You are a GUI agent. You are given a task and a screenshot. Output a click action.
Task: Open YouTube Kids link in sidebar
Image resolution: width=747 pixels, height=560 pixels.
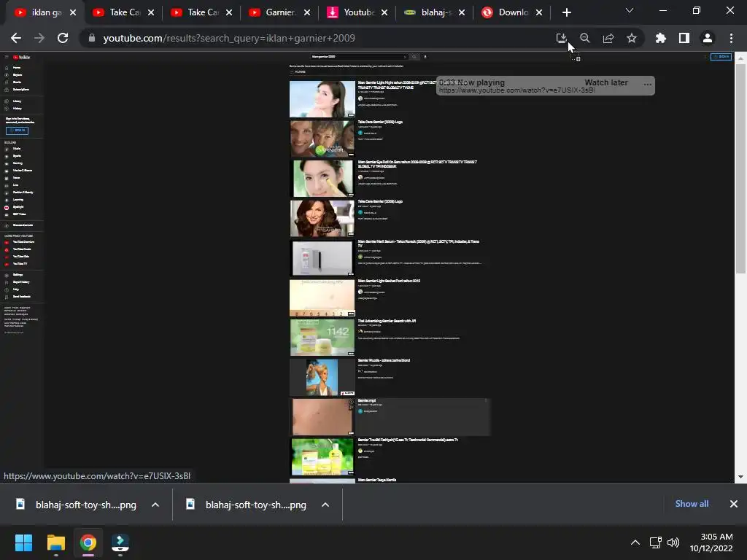pos(21,256)
